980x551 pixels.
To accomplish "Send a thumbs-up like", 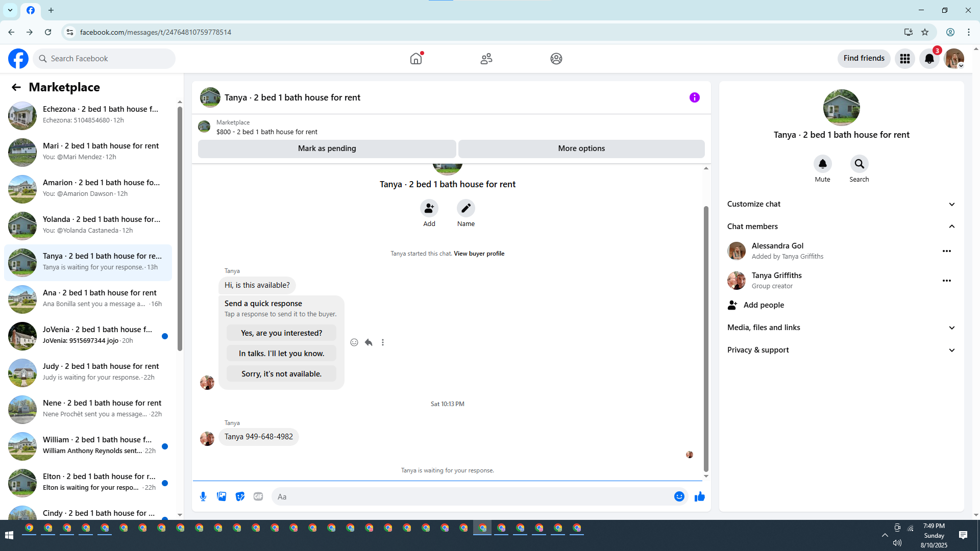I will click(699, 496).
